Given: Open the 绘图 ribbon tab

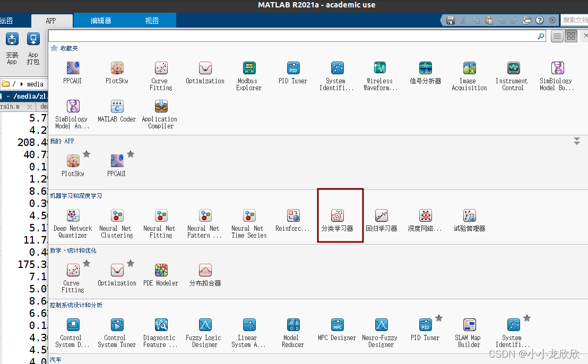Looking at the screenshot, I should click(6, 21).
